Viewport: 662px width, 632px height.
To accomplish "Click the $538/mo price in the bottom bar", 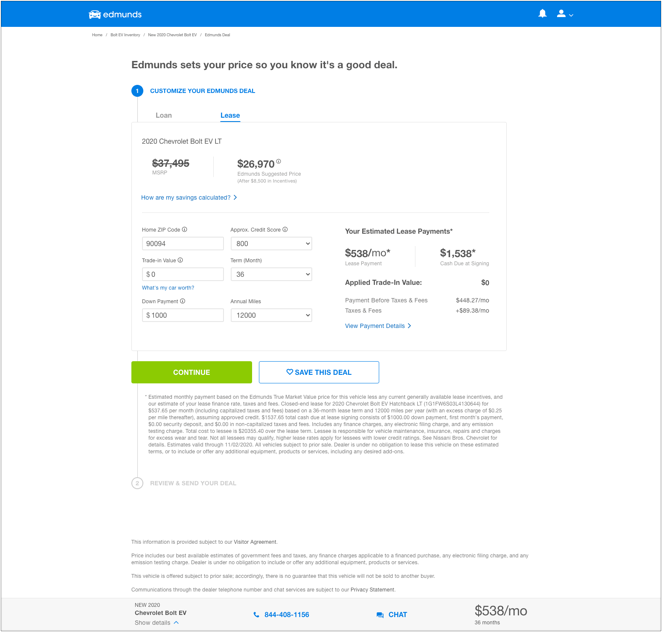I will 501,611.
